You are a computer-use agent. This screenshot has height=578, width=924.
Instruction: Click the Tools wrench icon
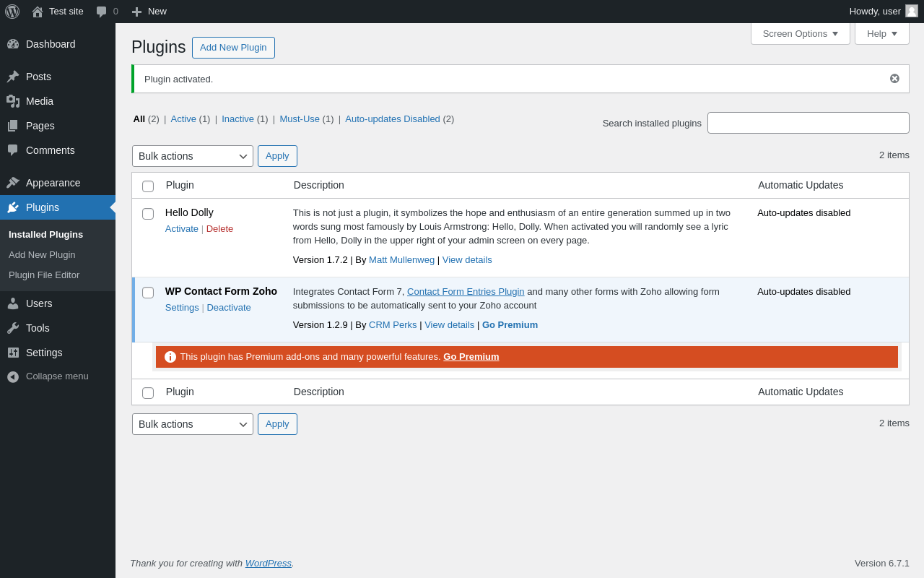(x=13, y=328)
